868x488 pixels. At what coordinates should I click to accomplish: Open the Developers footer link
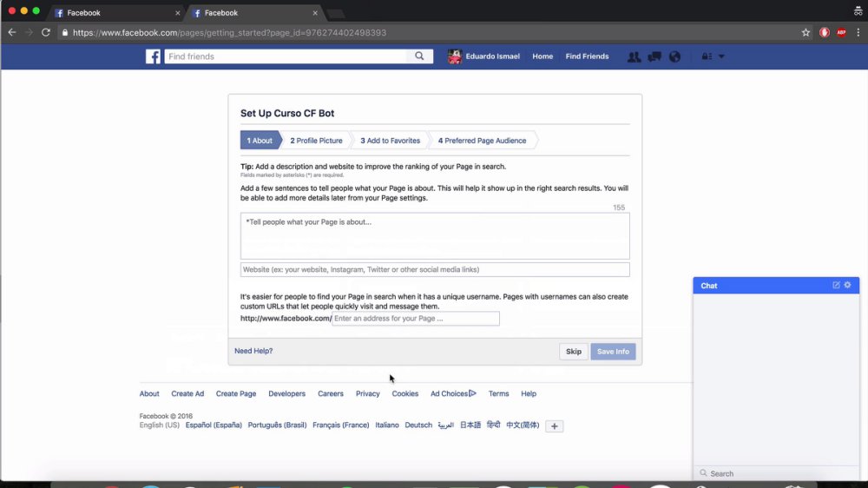click(x=286, y=394)
